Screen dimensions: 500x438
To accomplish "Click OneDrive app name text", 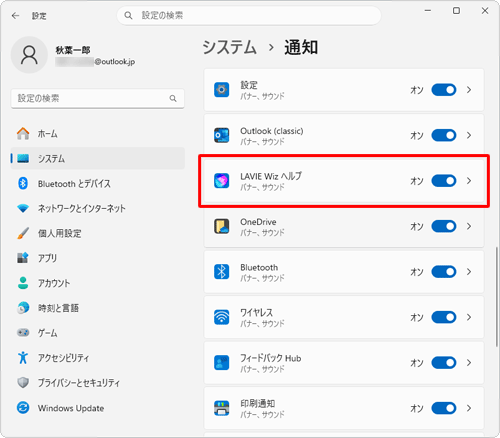I will (x=258, y=222).
